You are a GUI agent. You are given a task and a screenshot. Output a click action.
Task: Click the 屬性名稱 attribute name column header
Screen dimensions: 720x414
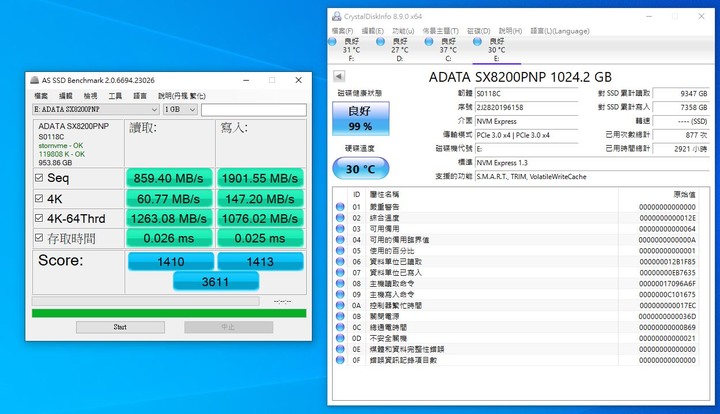(384, 195)
